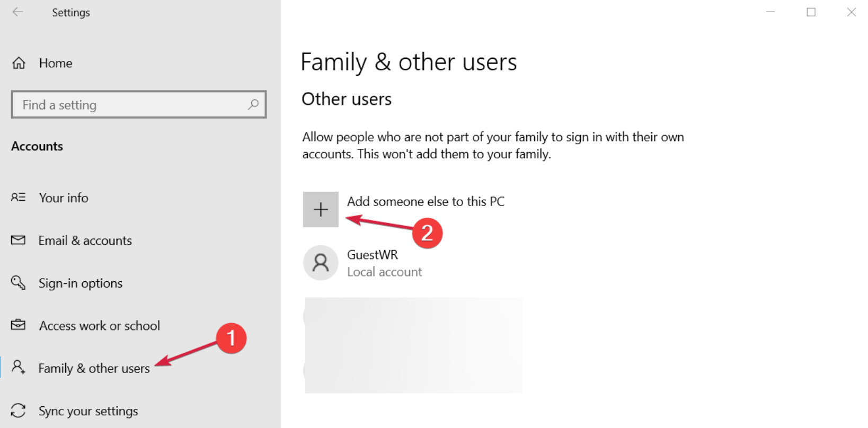Image resolution: width=868 pixels, height=428 pixels.
Task: Close the Settings window
Action: point(852,12)
